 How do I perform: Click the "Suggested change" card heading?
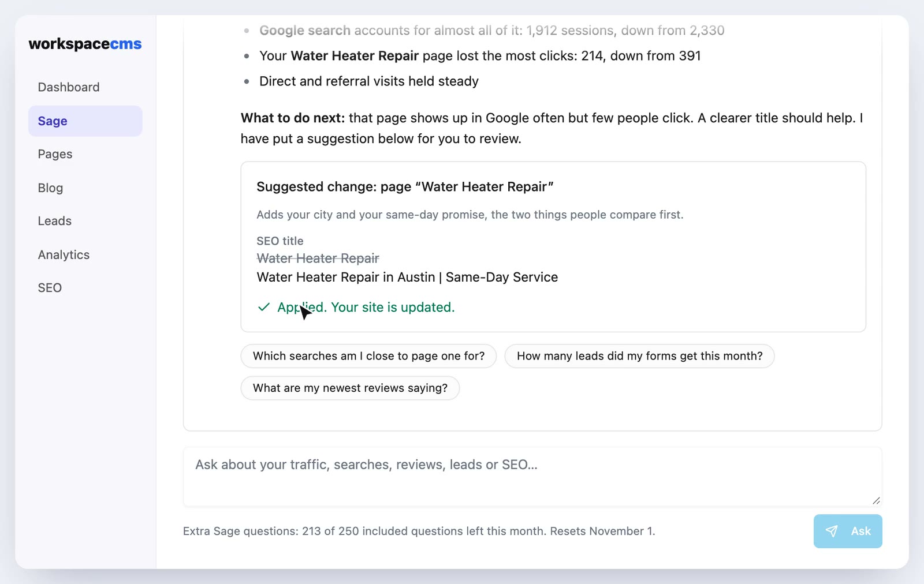coord(405,187)
